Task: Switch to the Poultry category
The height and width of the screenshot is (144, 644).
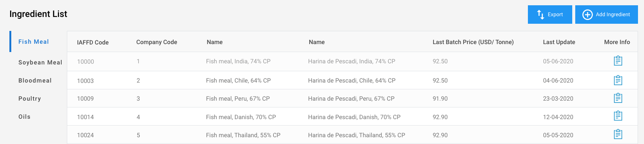Action: coord(30,98)
